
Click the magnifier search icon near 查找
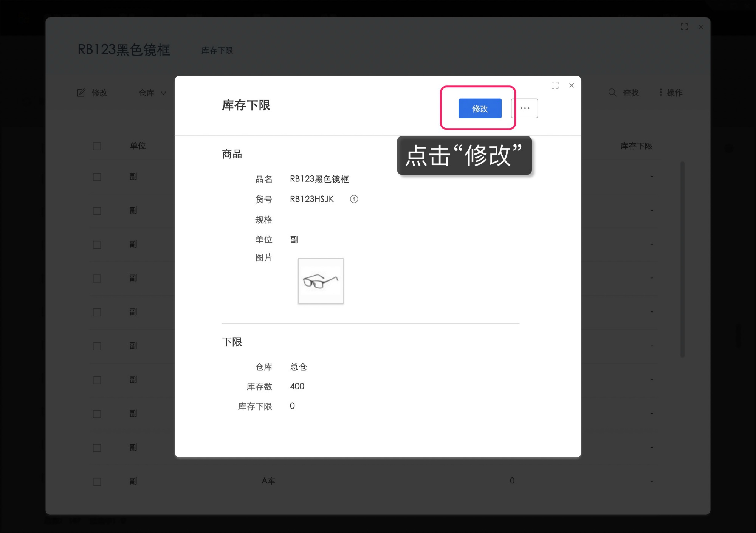tap(612, 93)
